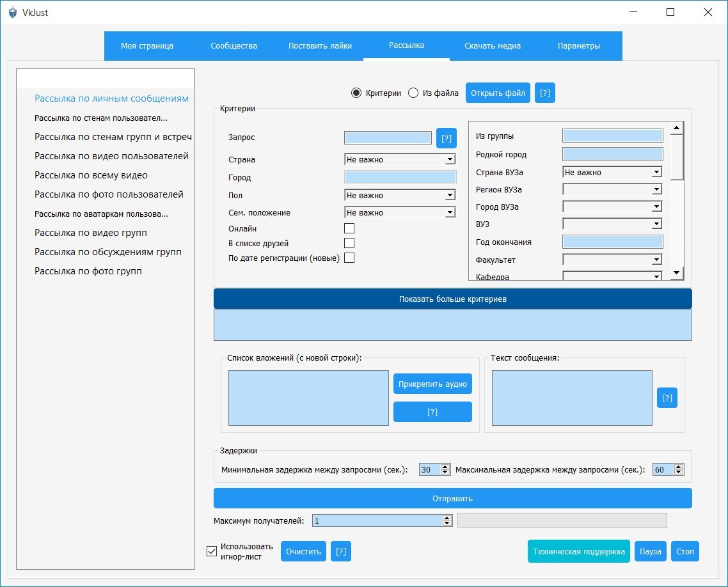Screen dimensions: 728x587
Task: Open the Кафедра dropdown
Action: click(x=612, y=276)
